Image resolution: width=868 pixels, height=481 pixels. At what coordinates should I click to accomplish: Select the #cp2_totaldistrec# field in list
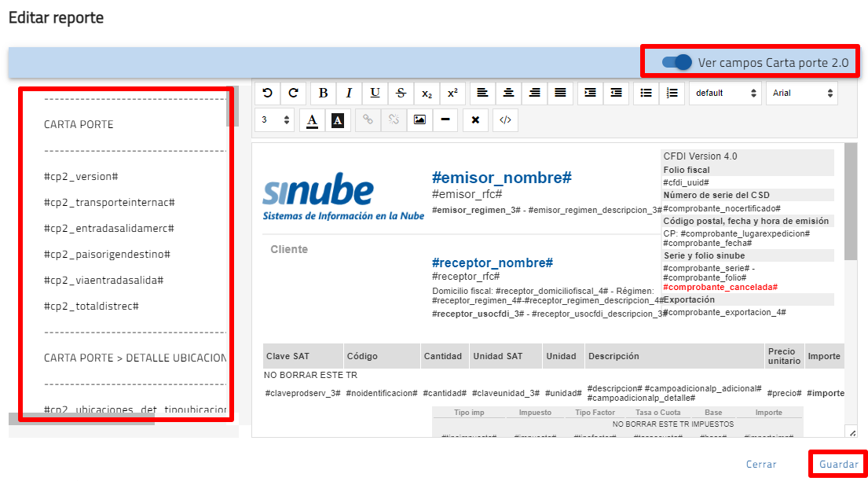[91, 306]
